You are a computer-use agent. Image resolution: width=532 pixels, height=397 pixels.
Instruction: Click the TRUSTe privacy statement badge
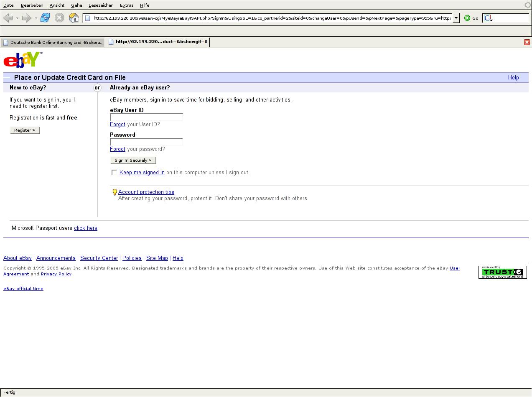pyautogui.click(x=502, y=272)
